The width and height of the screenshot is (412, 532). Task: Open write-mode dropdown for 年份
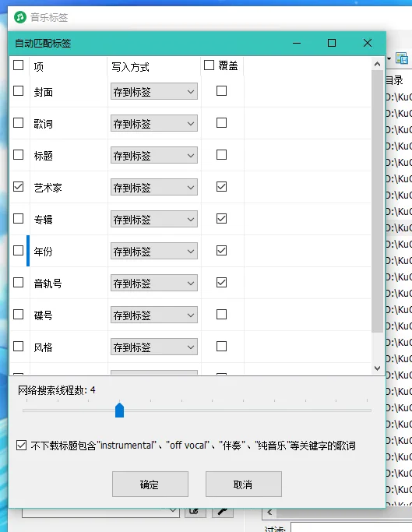(154, 251)
